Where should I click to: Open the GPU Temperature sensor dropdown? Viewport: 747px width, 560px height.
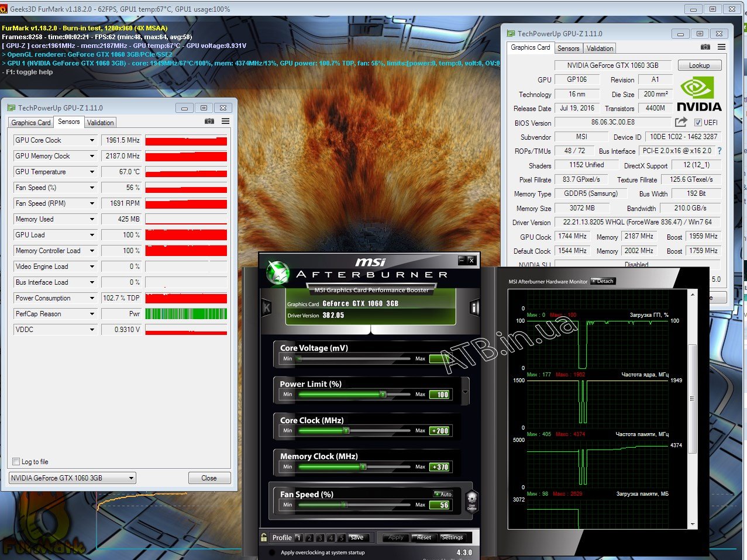(x=92, y=172)
